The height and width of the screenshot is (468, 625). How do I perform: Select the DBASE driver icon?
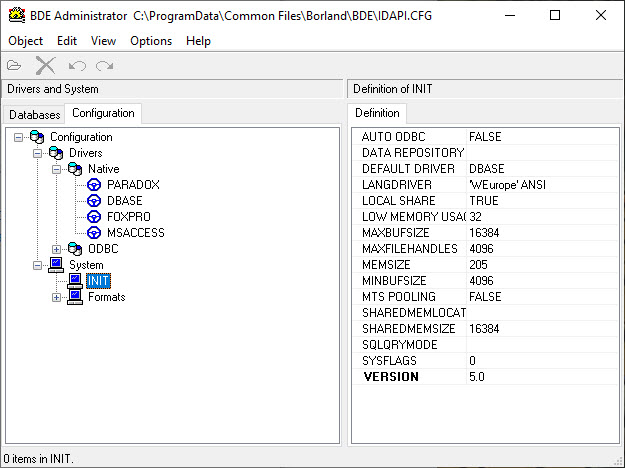coord(94,201)
